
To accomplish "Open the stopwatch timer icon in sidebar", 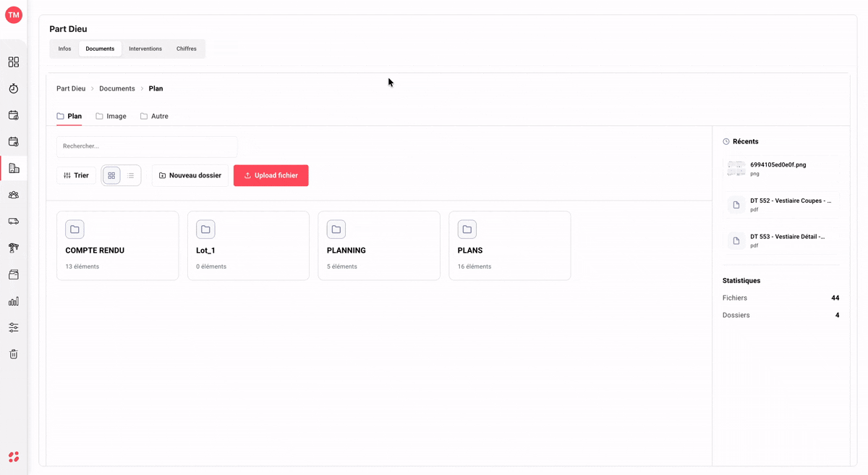I will [14, 88].
